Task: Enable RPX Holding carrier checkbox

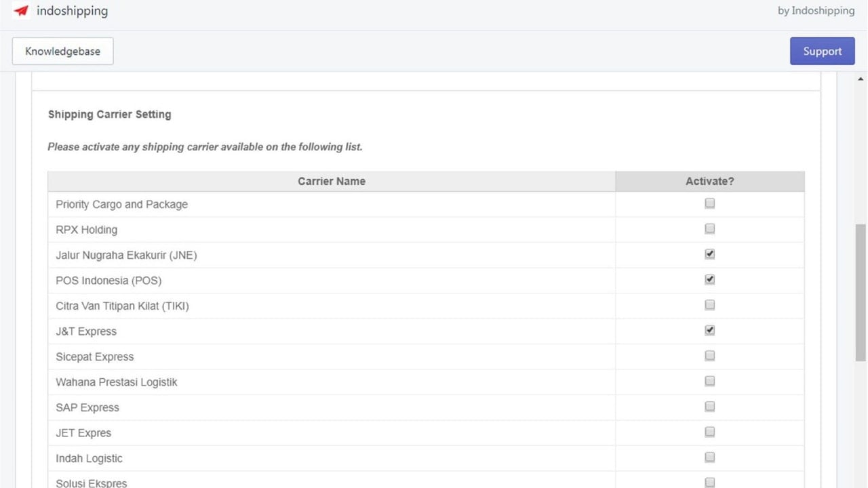Action: click(709, 228)
